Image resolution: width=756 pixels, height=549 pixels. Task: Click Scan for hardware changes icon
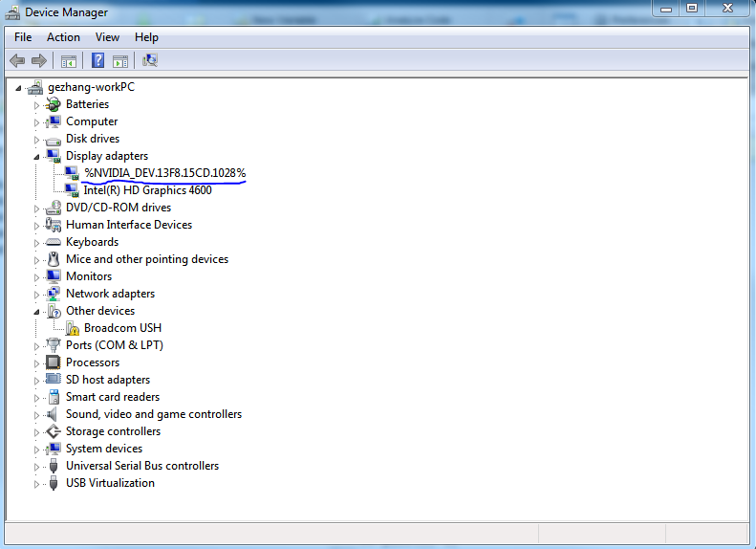click(150, 60)
